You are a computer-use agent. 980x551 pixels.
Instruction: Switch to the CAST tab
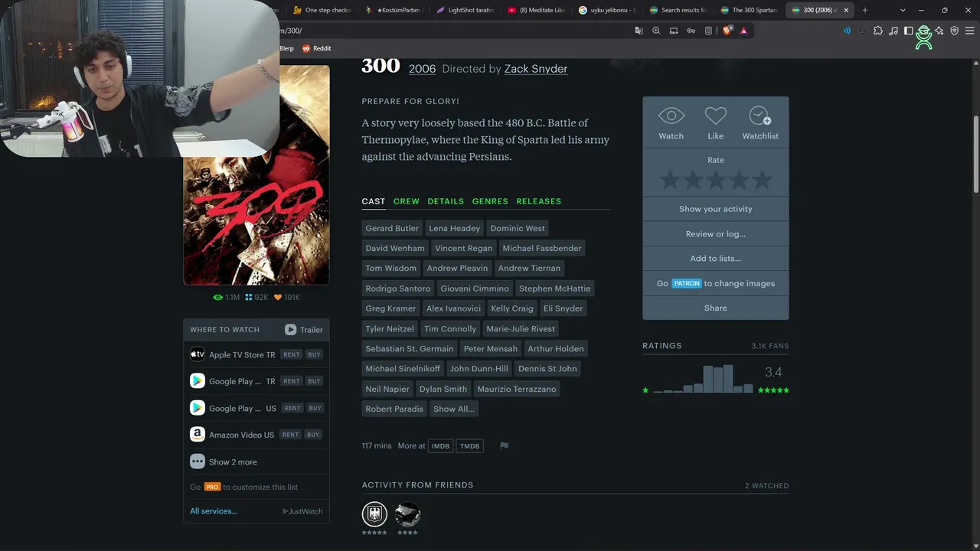click(x=374, y=201)
